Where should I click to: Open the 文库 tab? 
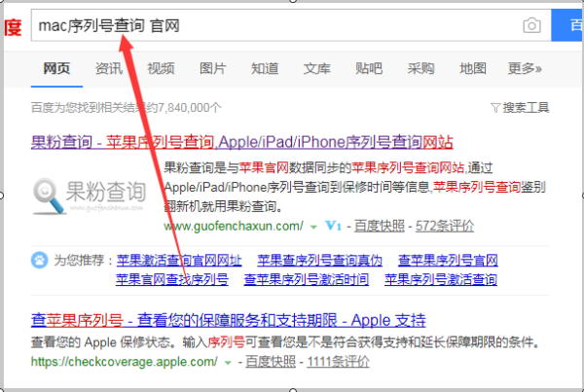tap(317, 68)
